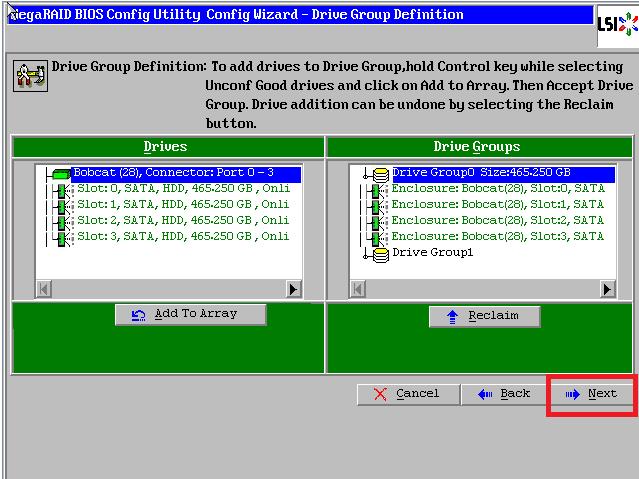Click the right scroll arrow in the Drive Groups list
Screen dimensions: 639x479
coord(608,289)
